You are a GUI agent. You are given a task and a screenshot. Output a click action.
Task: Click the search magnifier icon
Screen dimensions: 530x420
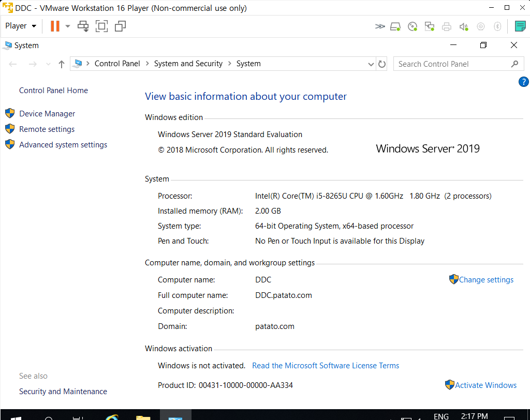515,64
